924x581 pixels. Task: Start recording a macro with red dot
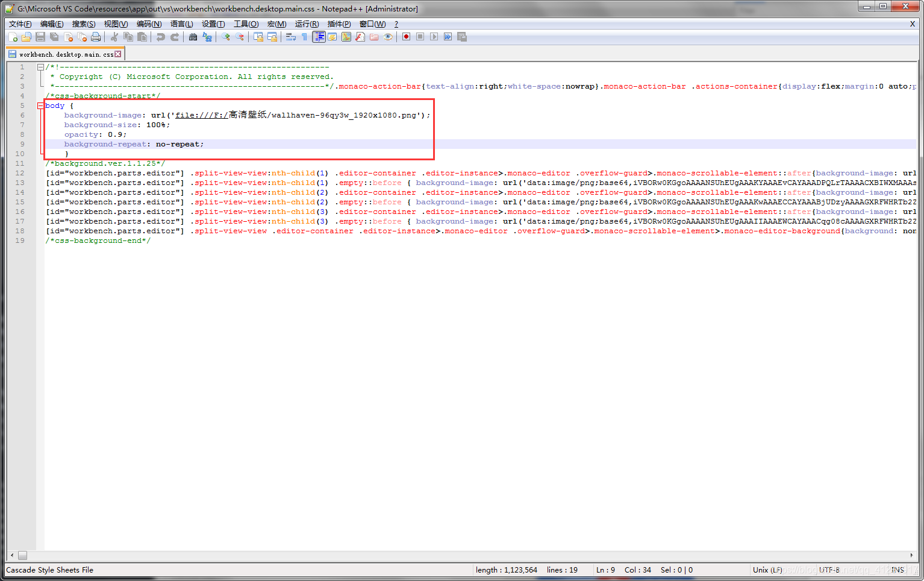pos(406,37)
